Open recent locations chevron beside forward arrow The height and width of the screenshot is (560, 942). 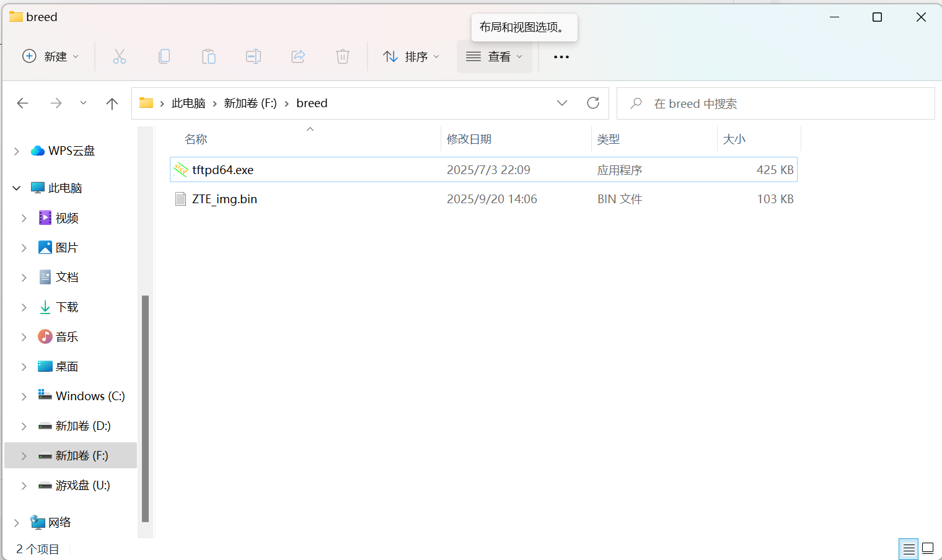pos(83,103)
